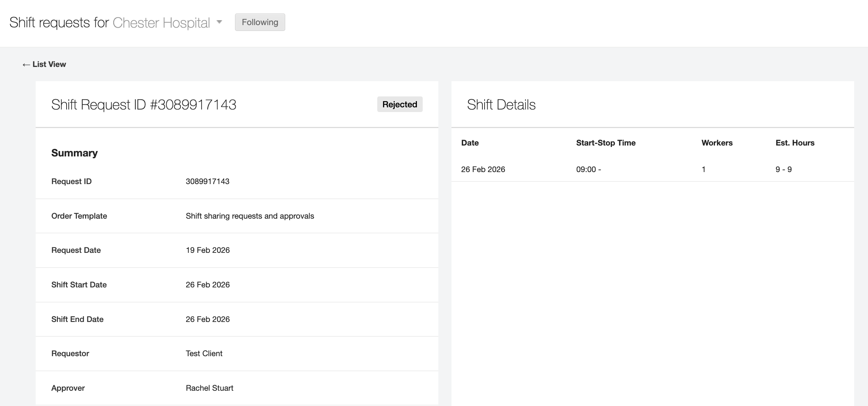Select the 26 Feb 2026 shift row
868x406 pixels.
(483, 169)
